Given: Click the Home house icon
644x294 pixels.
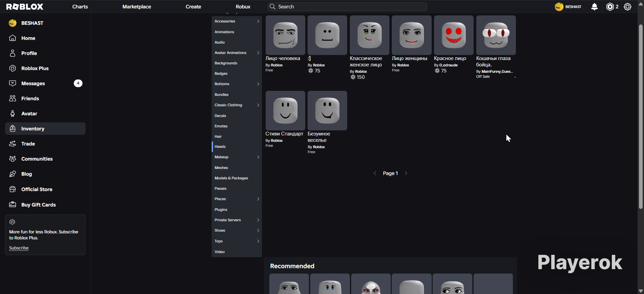Looking at the screenshot, I should 13,38.
